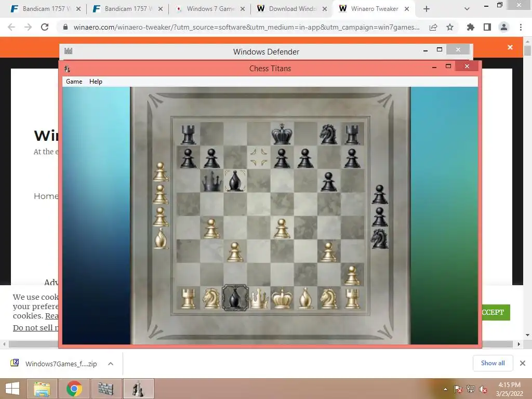Open the Windows Start menu
This screenshot has width=532, height=399.
pos(12,389)
